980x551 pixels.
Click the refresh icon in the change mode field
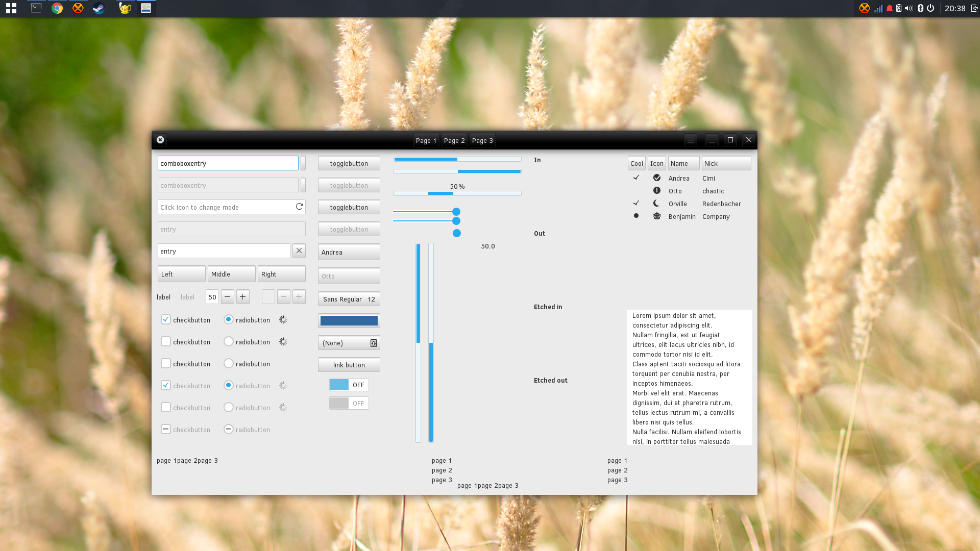coord(299,207)
